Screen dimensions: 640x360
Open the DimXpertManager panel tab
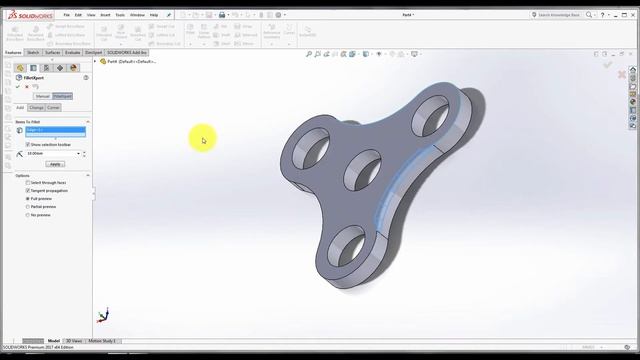pos(60,68)
